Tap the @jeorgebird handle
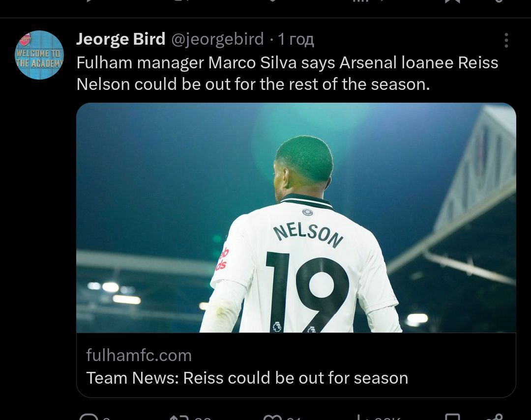Image resolution: width=531 pixels, height=420 pixels. [x=217, y=39]
